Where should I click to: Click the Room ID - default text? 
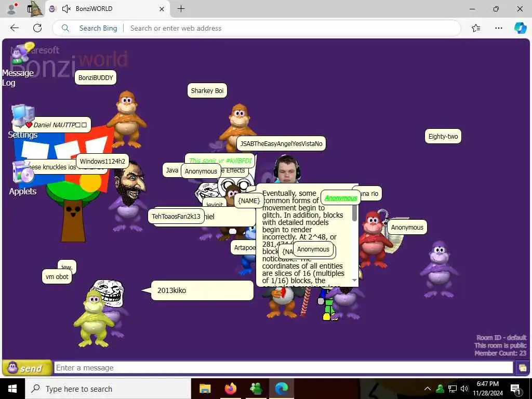click(x=501, y=338)
